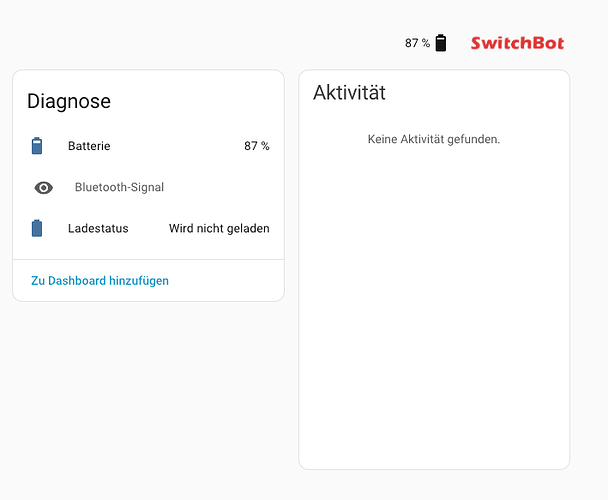Open the Ladestatus entity label
This screenshot has width=608, height=500.
[x=98, y=228]
